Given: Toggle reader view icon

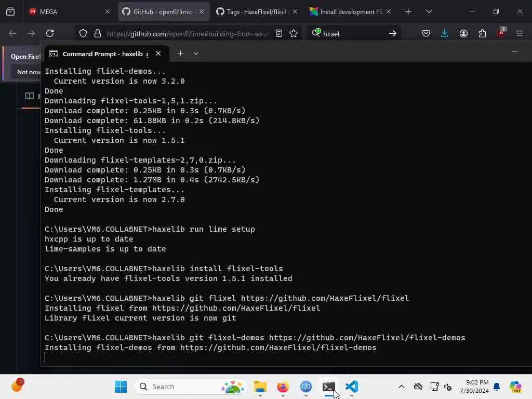Looking at the screenshot, I should pos(279,33).
